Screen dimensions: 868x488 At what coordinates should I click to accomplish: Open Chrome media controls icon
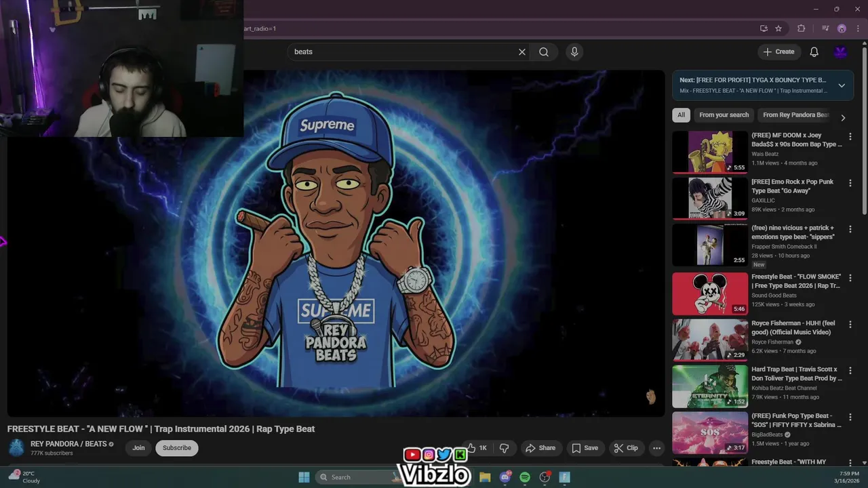click(825, 28)
